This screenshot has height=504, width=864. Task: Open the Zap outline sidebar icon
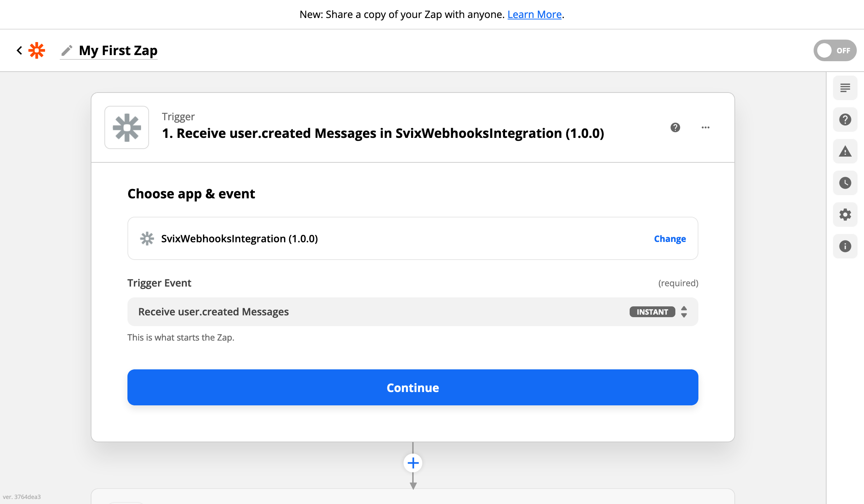[845, 88]
